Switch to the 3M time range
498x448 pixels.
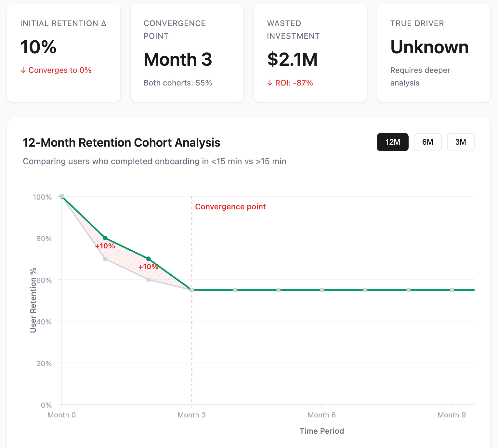click(461, 142)
